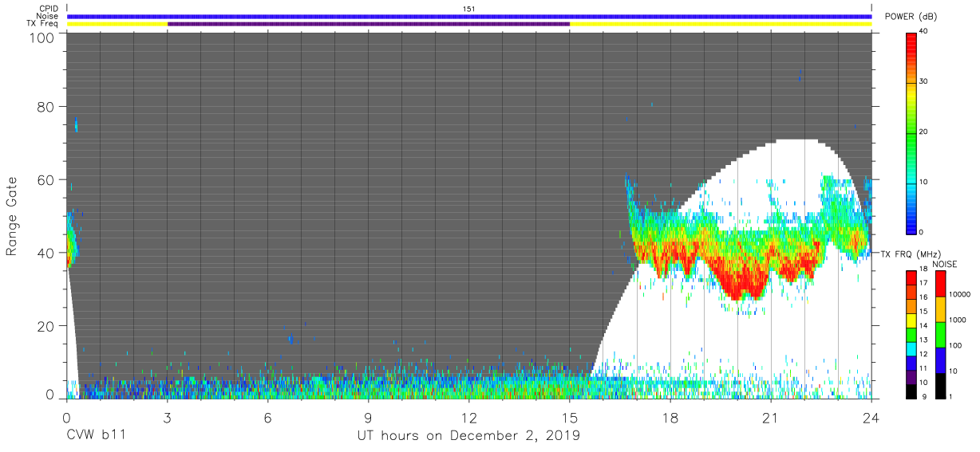Click the 'TX FRQ (MHz)' legend title
This screenshot has height=452, width=980.
[911, 254]
